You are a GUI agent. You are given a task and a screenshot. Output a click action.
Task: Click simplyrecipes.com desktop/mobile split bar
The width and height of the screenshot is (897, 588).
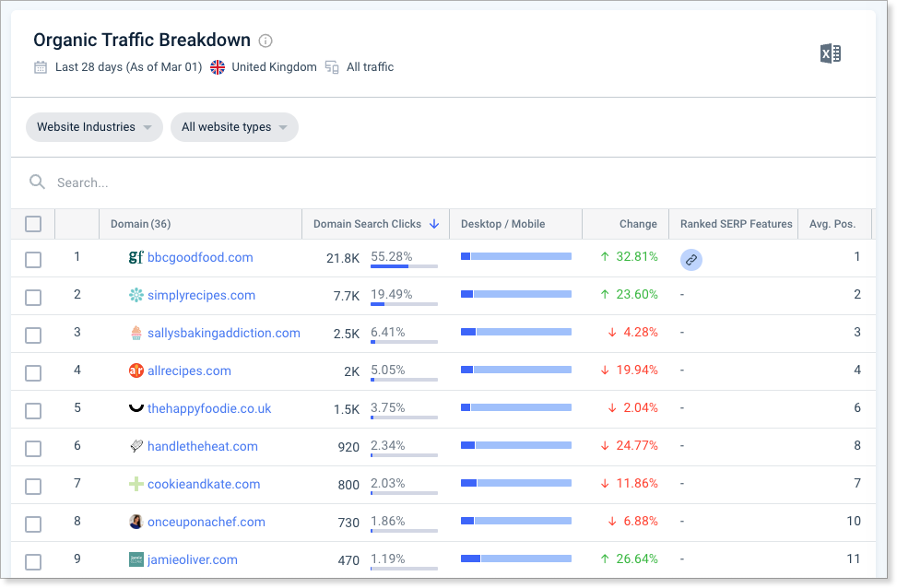click(x=516, y=294)
